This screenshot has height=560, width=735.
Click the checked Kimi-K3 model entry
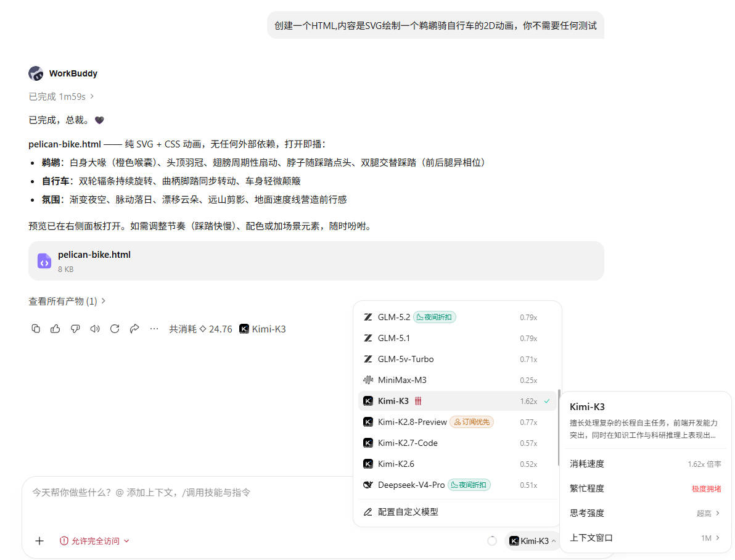[x=456, y=401]
